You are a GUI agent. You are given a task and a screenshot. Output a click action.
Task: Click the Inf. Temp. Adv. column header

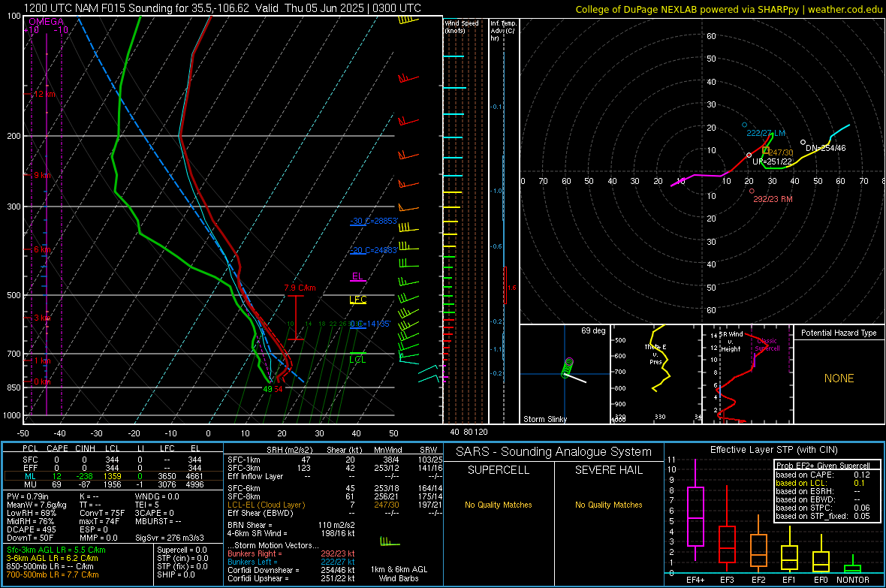pyautogui.click(x=503, y=31)
